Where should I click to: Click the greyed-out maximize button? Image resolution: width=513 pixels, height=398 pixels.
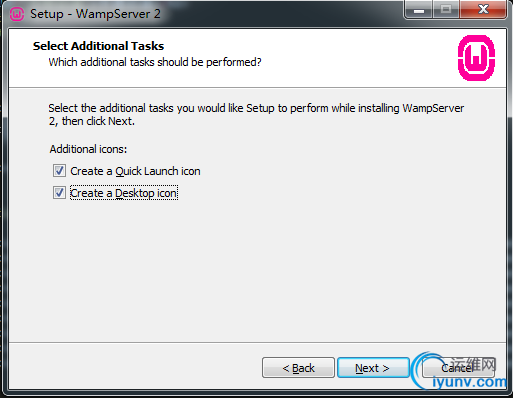pos(446,10)
